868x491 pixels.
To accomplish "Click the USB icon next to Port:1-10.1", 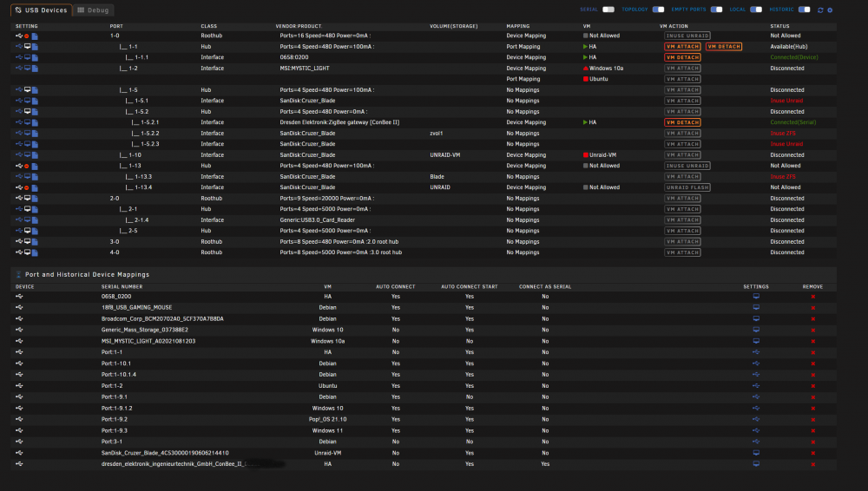I will tap(19, 363).
